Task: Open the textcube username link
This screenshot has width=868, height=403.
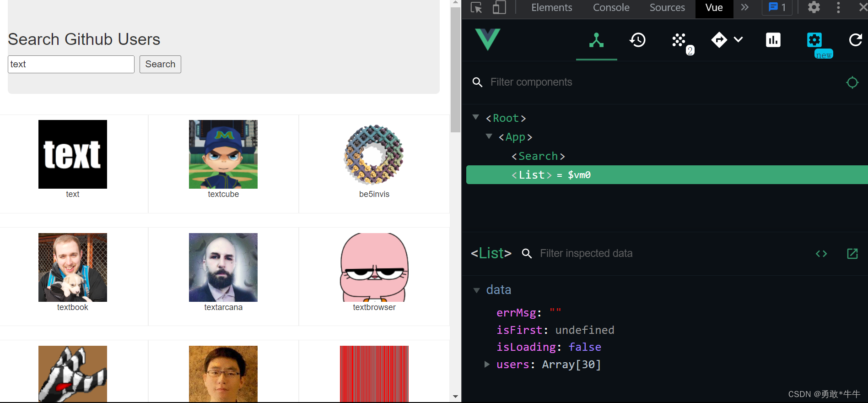Action: 223,194
